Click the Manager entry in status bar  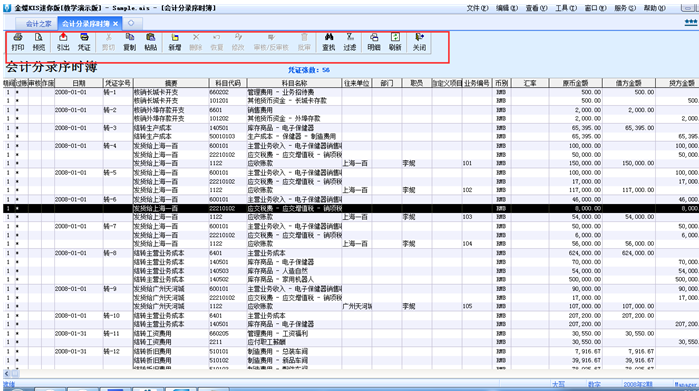click(x=686, y=384)
